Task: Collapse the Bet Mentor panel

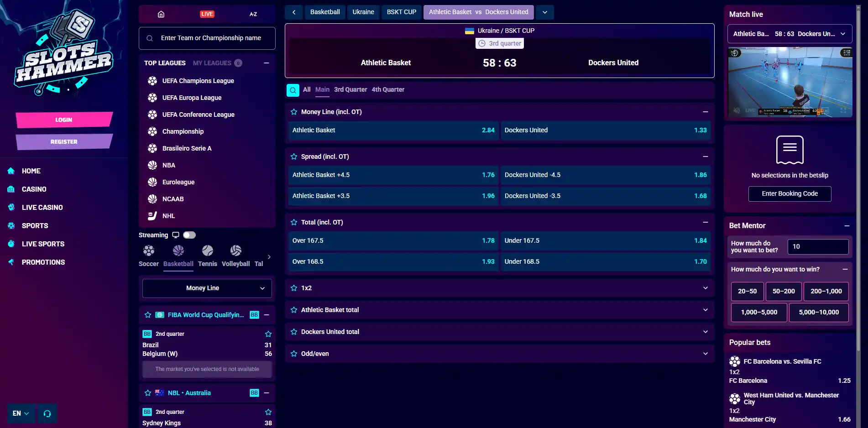Action: pos(847,226)
